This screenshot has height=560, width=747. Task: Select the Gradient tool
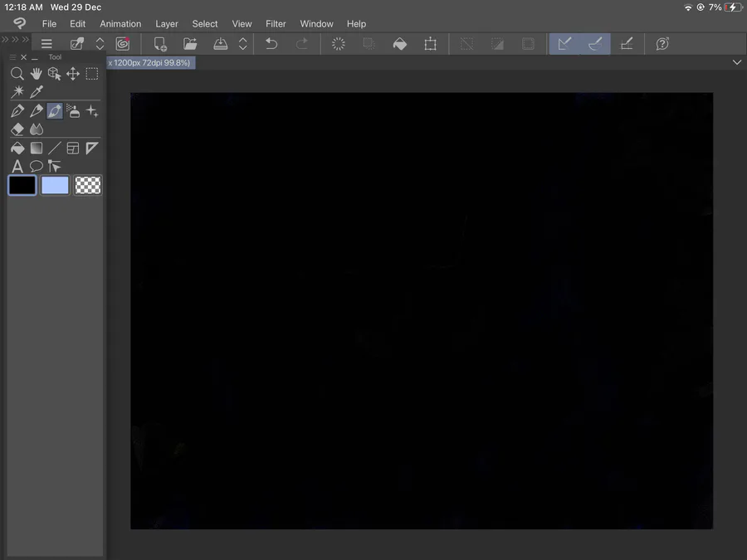(x=37, y=149)
